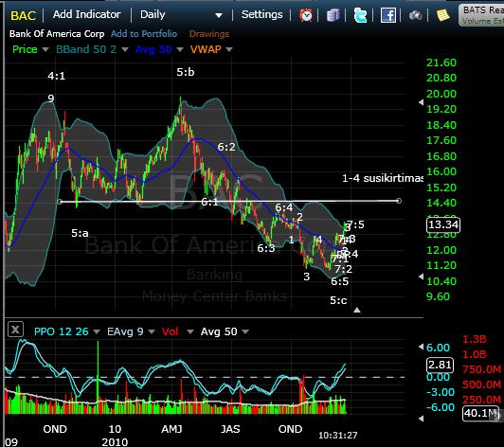Click the BATS Real-time volume button
Viewport: 504px width, 447px height.
pyautogui.click(x=481, y=15)
